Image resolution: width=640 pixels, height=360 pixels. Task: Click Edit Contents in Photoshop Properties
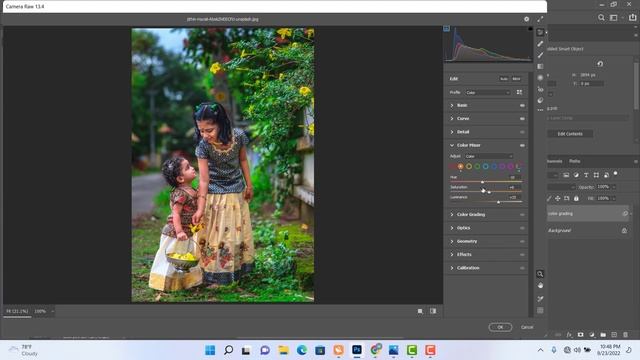coord(570,134)
